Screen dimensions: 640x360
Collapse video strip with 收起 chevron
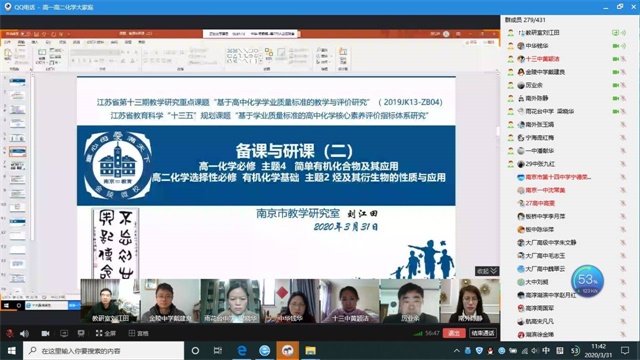pos(487,271)
